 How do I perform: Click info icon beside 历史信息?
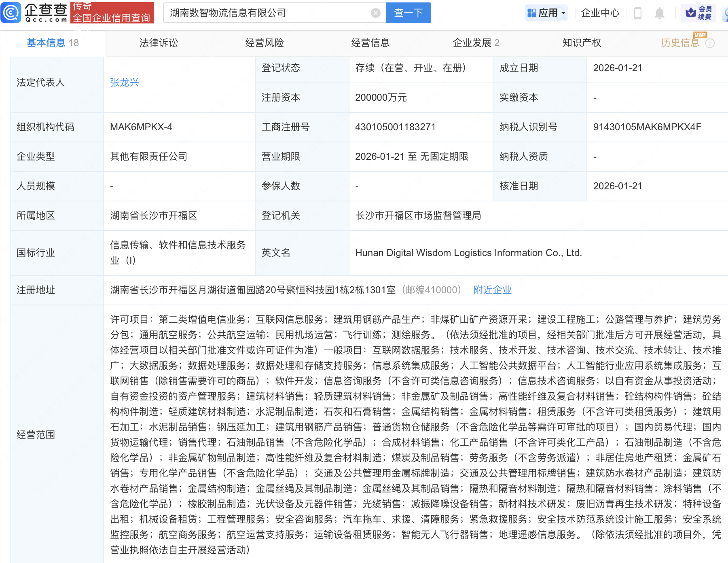tap(710, 43)
